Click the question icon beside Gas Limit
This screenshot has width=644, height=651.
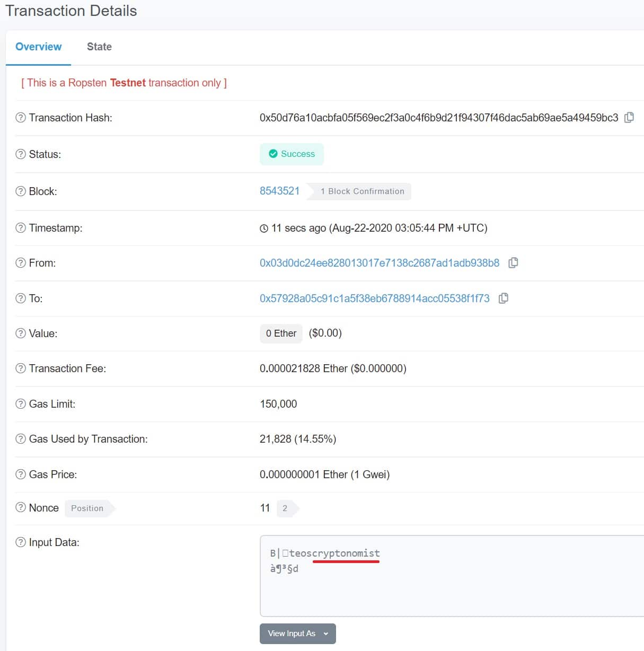(x=21, y=404)
